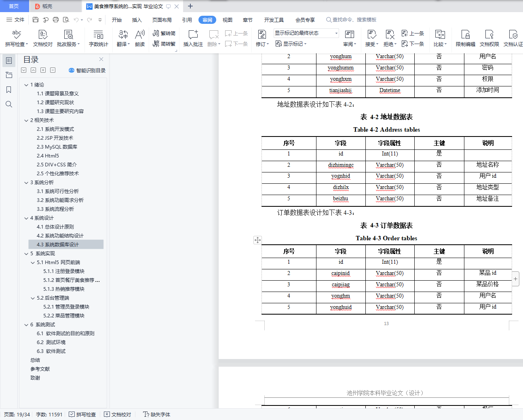Insert a comment with 插入批注
The width and height of the screenshot is (523, 420).
click(193, 38)
